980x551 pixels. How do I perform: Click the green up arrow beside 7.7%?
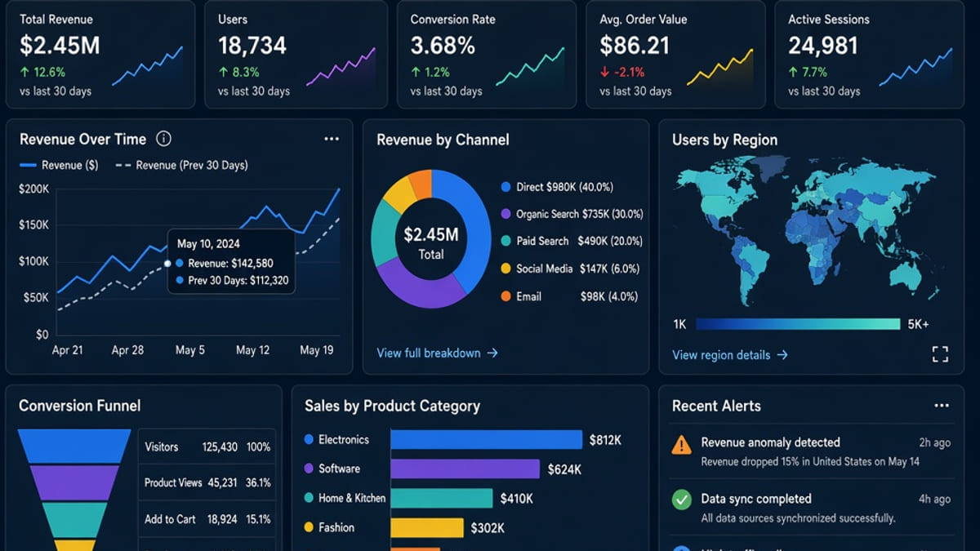click(793, 72)
